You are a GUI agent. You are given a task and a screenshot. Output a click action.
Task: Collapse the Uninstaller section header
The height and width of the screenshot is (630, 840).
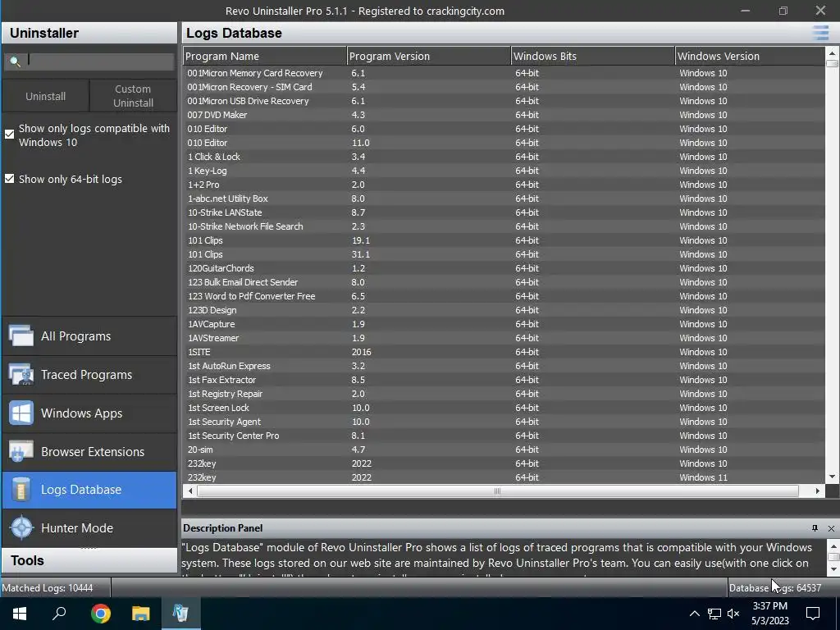pos(89,33)
